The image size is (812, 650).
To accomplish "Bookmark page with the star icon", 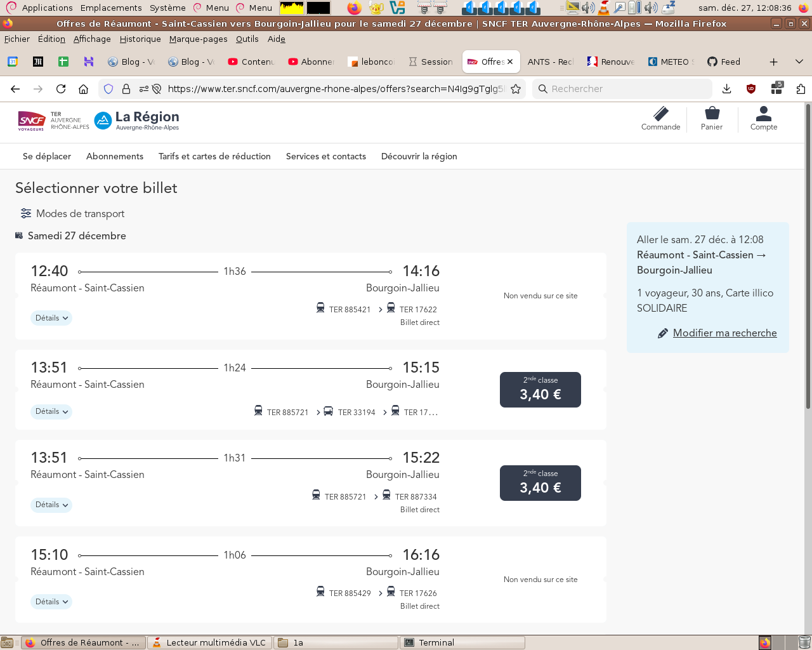I will [x=516, y=89].
